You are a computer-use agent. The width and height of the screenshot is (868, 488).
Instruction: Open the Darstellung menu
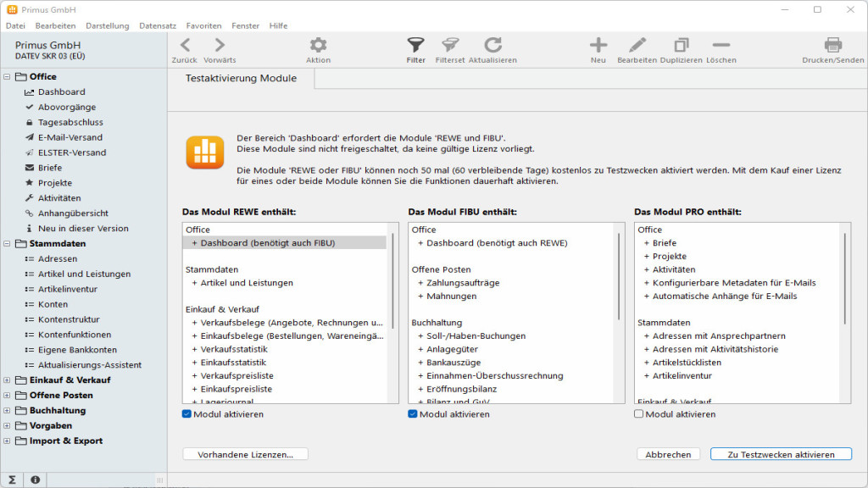pyautogui.click(x=107, y=25)
